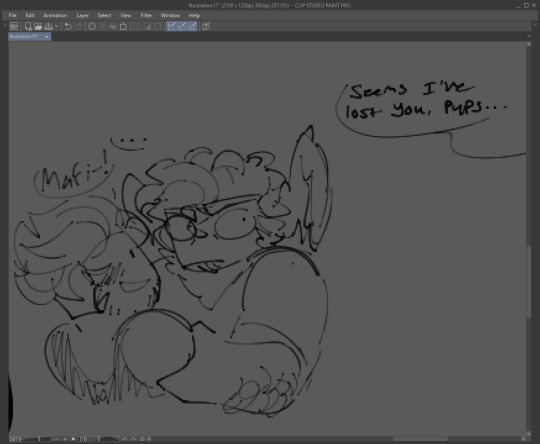
Task: Click the CLIP STUDIO support icon
Action: point(206,26)
